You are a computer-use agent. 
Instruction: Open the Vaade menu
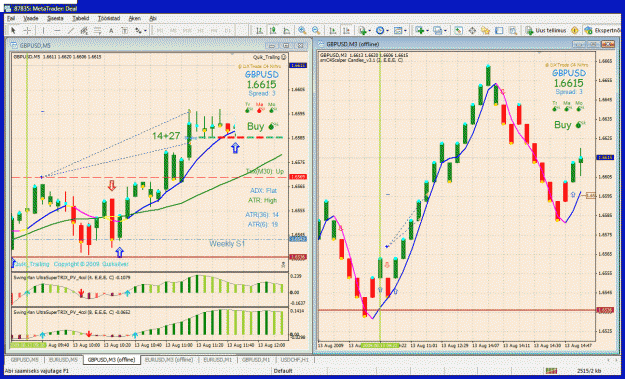(x=31, y=18)
